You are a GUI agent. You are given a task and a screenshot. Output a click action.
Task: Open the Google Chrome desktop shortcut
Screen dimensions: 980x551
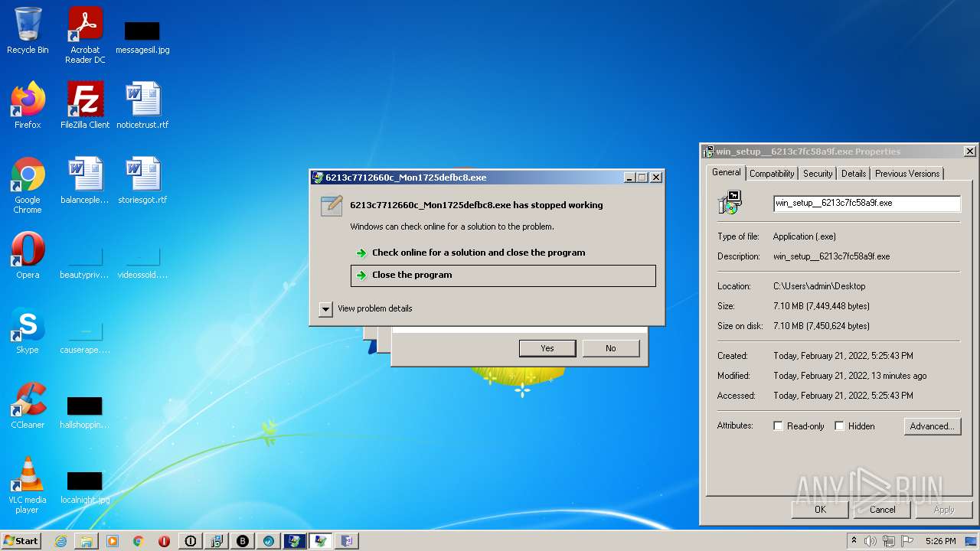(x=28, y=185)
